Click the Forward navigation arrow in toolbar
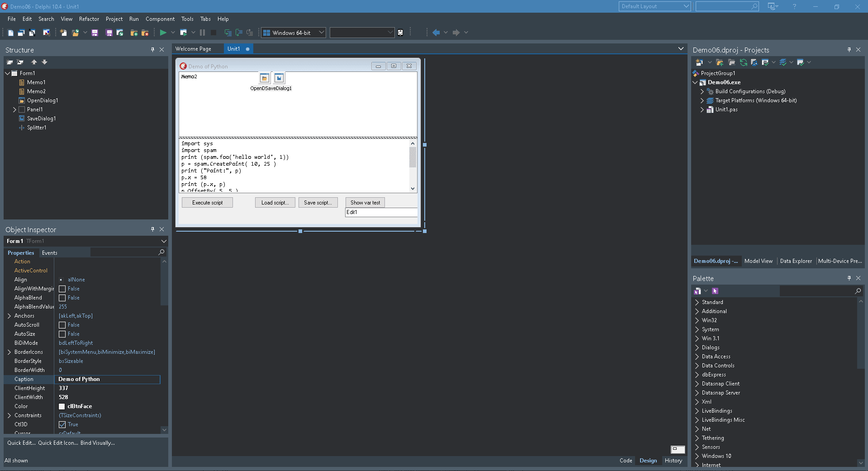 [x=456, y=33]
